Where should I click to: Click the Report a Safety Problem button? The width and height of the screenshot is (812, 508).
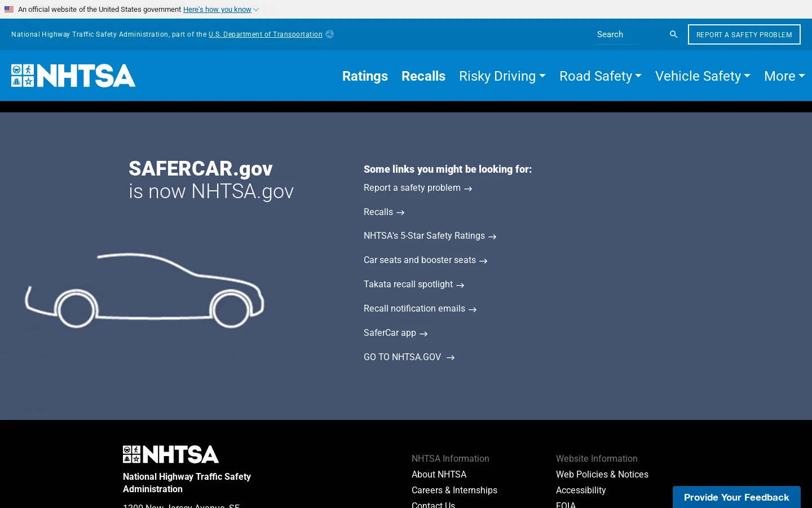pyautogui.click(x=744, y=34)
